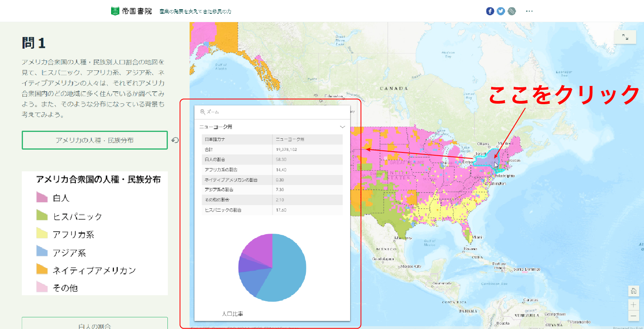Expand the map to fullscreen
The height and width of the screenshot is (329, 644).
(625, 37)
